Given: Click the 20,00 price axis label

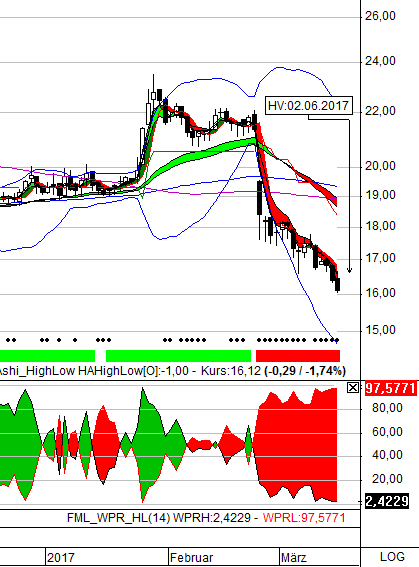Looking at the screenshot, I should click(380, 166).
